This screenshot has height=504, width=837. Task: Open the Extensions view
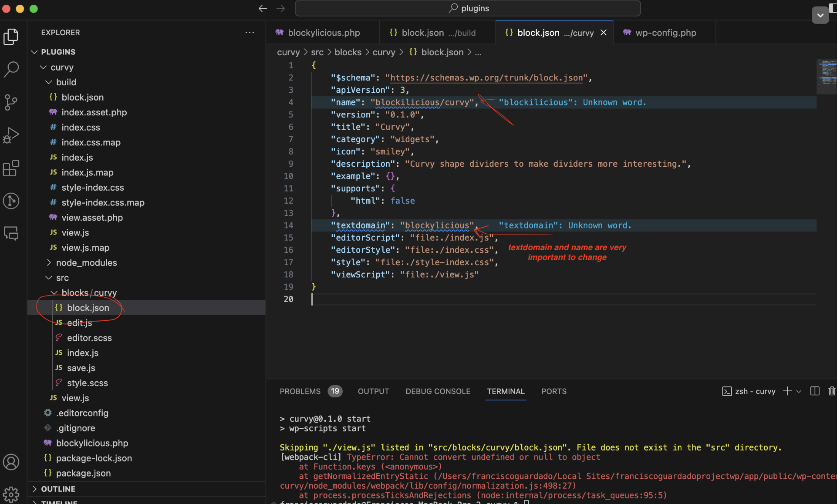pos(11,168)
